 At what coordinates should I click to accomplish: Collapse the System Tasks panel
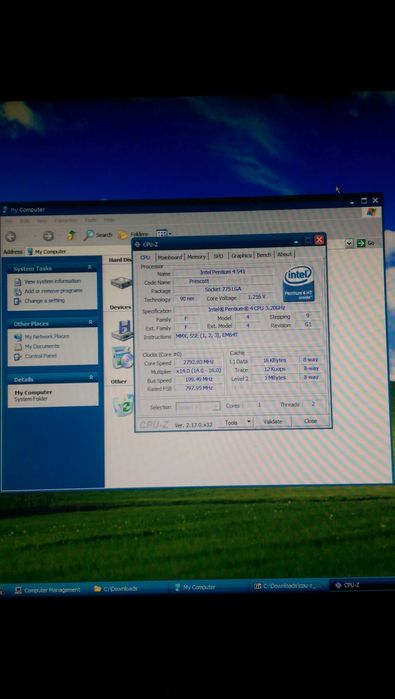click(90, 267)
